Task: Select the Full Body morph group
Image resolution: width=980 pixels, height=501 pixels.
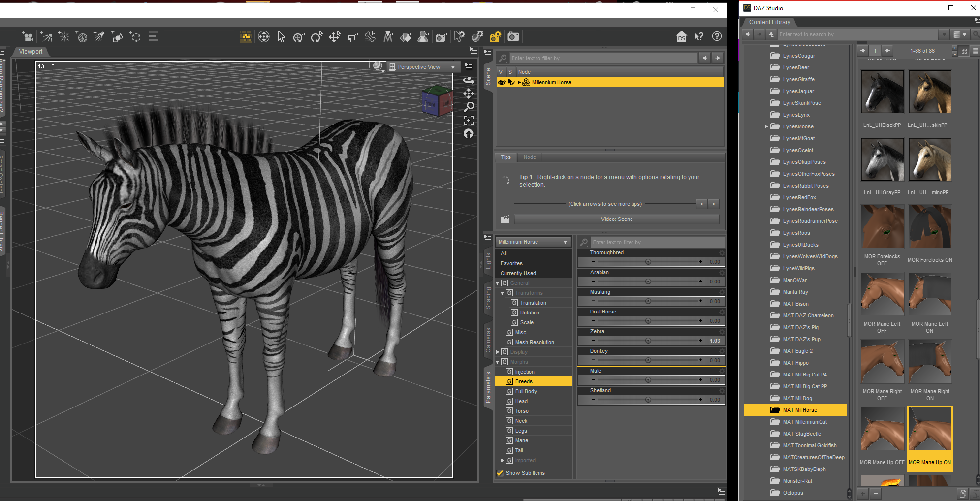Action: pos(526,391)
